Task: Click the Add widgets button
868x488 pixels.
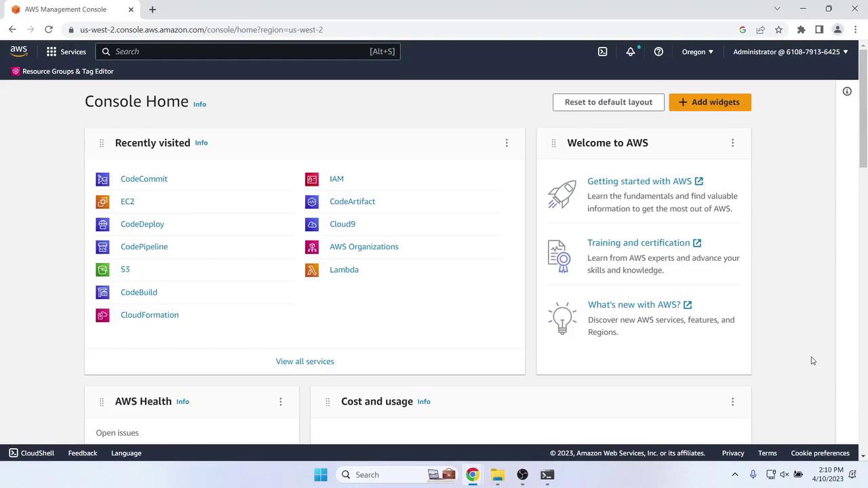Action: tap(710, 102)
